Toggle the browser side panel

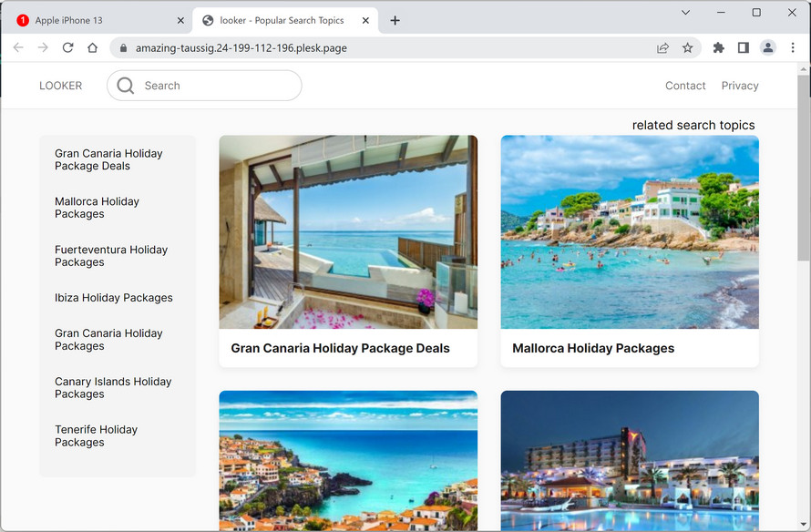click(x=744, y=48)
